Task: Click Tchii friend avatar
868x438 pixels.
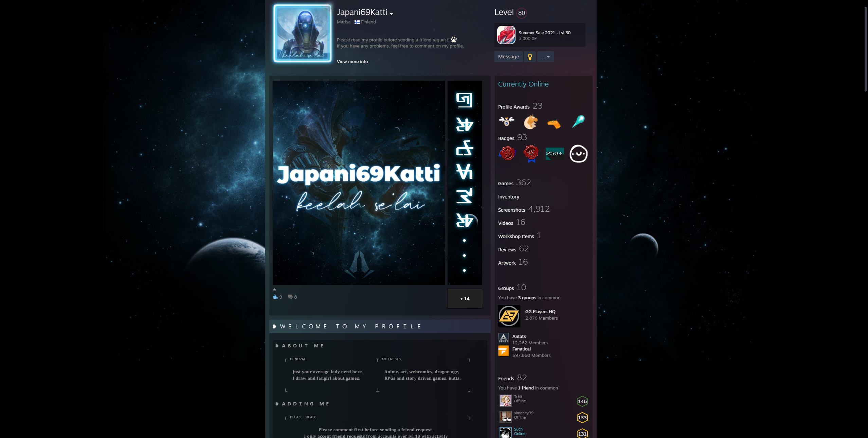Action: pos(505,401)
